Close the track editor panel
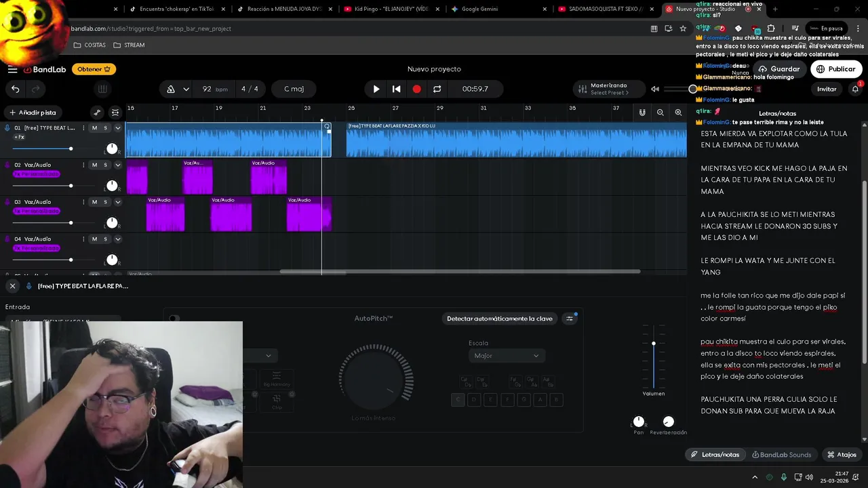 [x=12, y=286]
